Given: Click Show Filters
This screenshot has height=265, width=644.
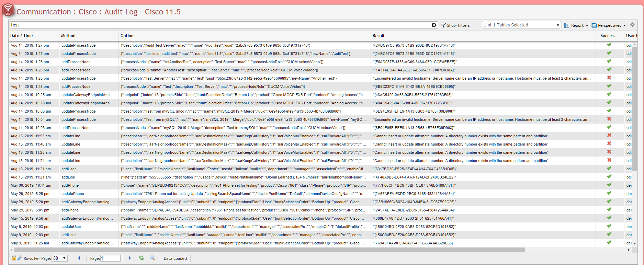Looking at the screenshot, I should point(455,25).
